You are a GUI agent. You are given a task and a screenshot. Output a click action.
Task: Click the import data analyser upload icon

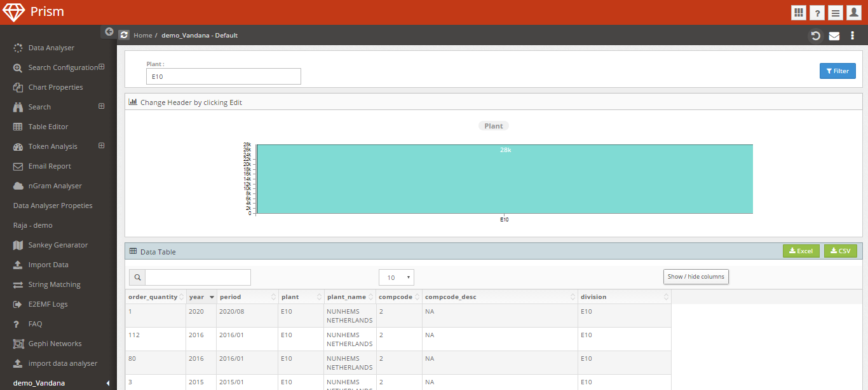point(18,363)
